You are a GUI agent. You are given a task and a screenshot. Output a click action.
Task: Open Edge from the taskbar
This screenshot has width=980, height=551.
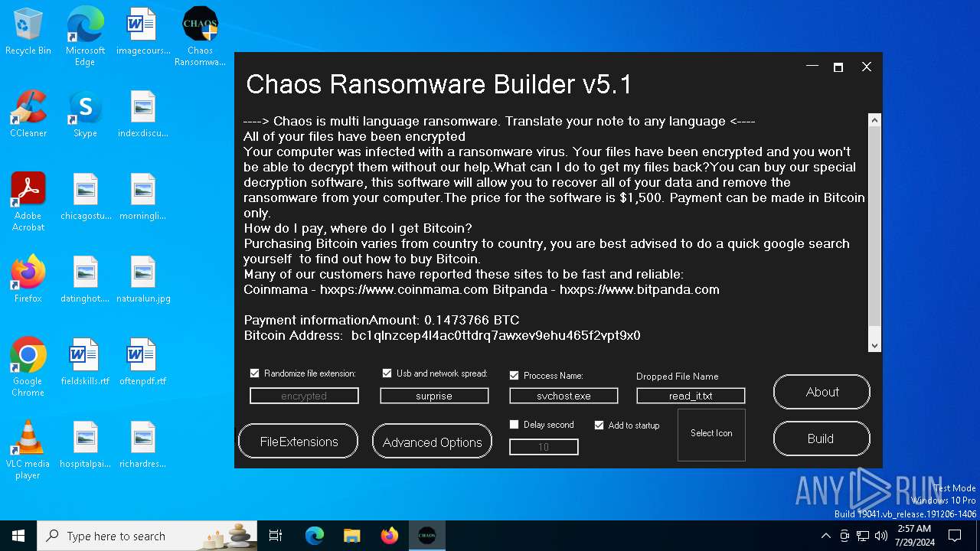pyautogui.click(x=315, y=536)
